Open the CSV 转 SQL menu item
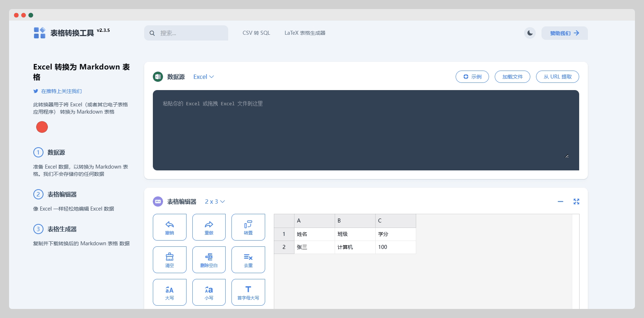644x318 pixels. (256, 33)
